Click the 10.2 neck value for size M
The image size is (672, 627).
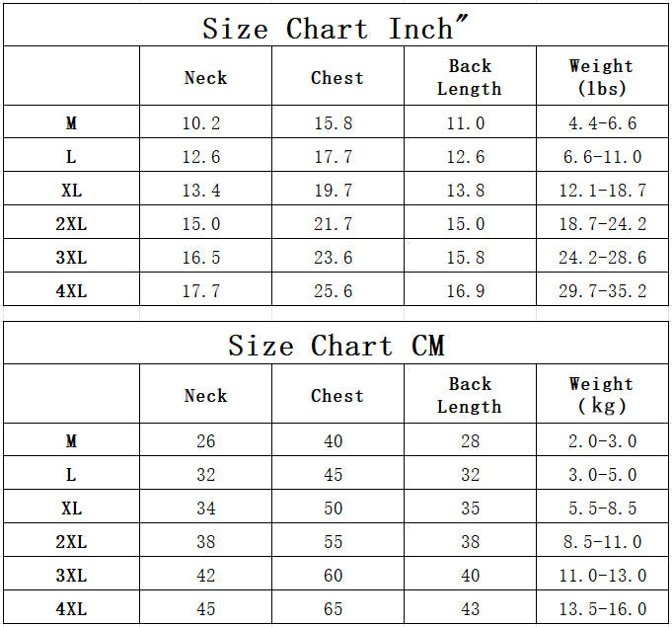coord(201,123)
